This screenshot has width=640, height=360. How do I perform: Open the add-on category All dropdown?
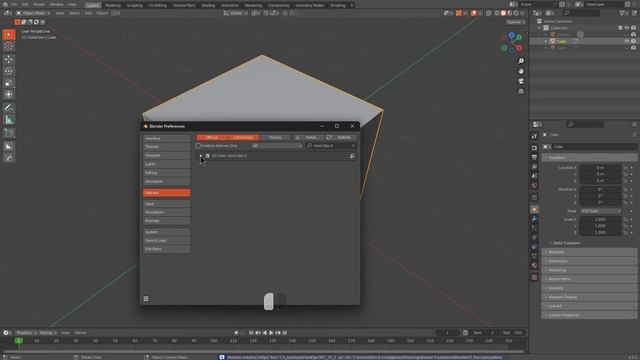277,146
